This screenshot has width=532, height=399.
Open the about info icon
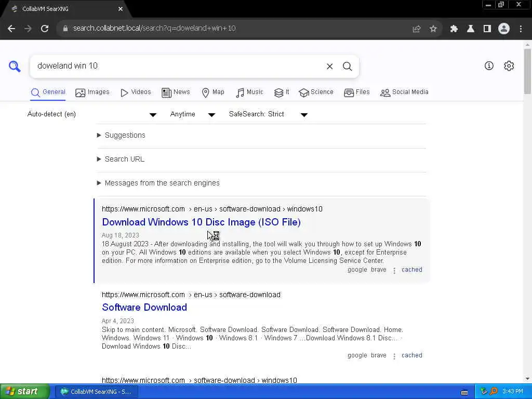coord(488,66)
